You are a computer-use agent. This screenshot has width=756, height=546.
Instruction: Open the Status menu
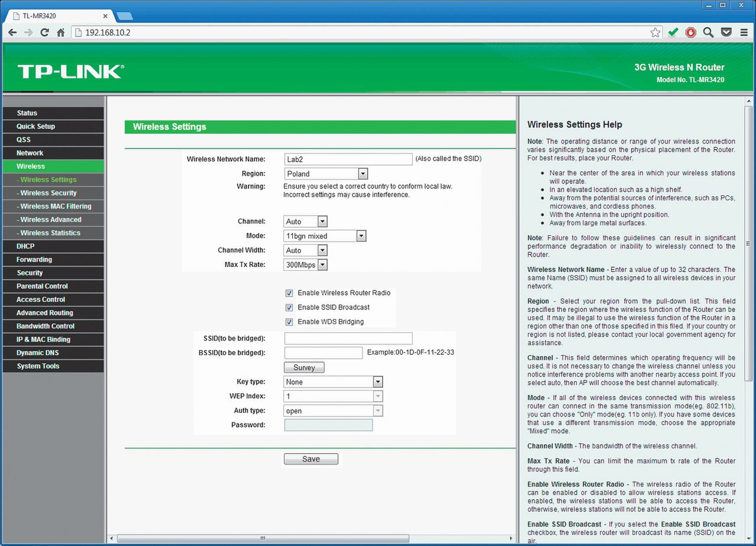pyautogui.click(x=53, y=113)
